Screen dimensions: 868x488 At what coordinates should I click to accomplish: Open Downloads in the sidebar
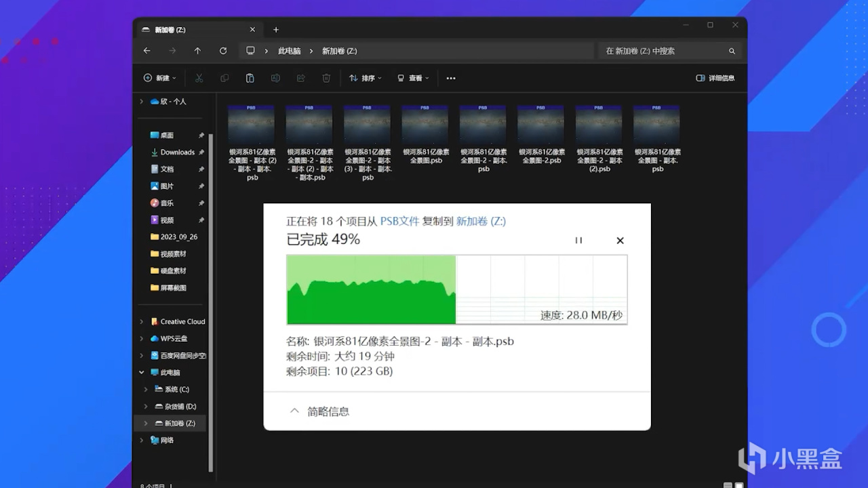(177, 152)
